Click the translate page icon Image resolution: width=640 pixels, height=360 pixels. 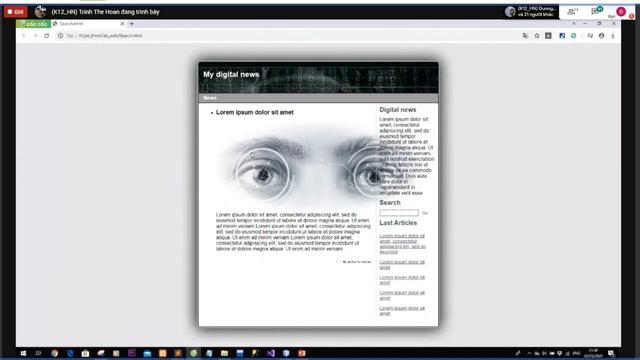click(x=525, y=36)
